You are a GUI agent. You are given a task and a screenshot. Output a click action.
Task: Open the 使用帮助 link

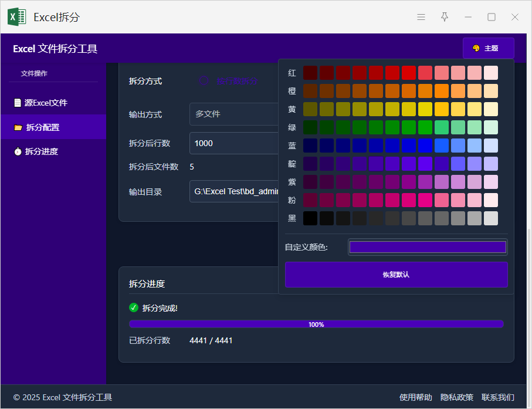click(416, 397)
